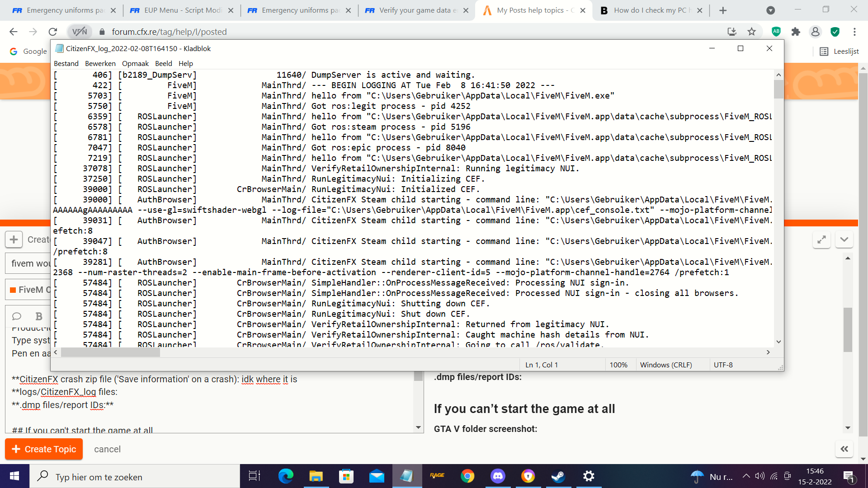Open File Explorer from taskbar
868x488 pixels.
click(x=316, y=476)
